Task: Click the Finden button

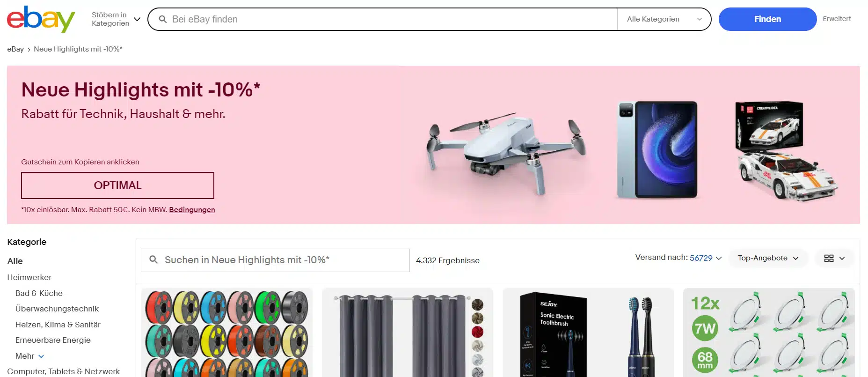Action: pyautogui.click(x=767, y=19)
